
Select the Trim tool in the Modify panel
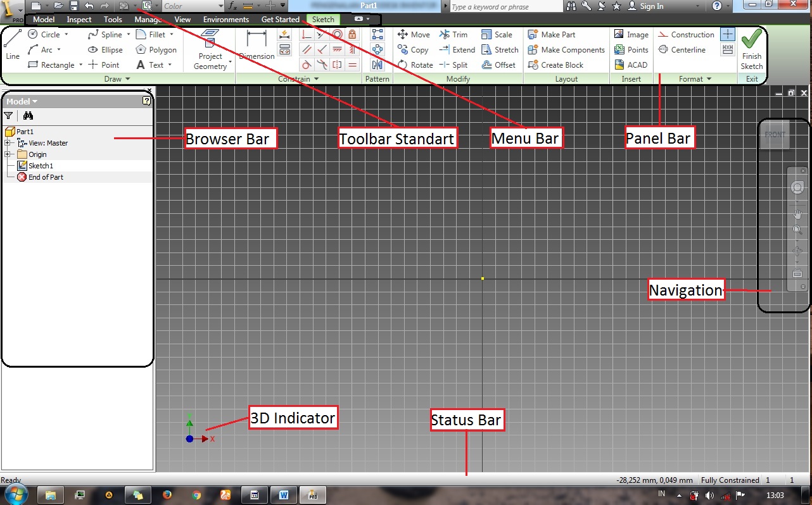(x=454, y=34)
